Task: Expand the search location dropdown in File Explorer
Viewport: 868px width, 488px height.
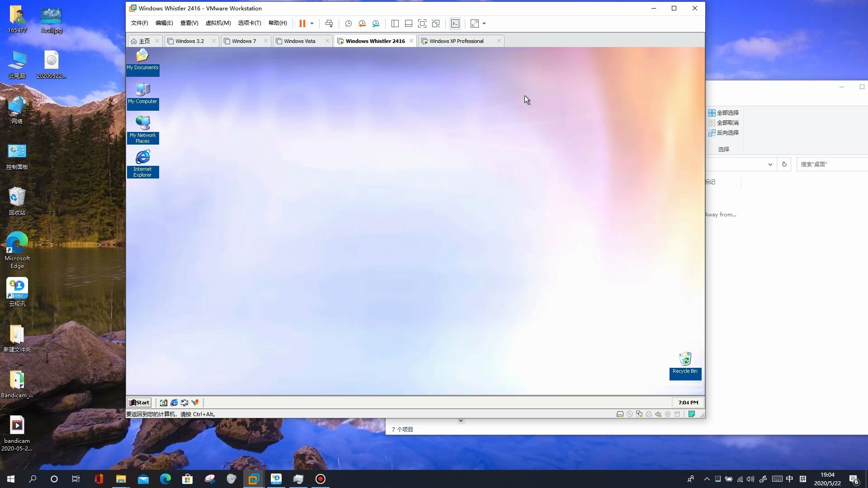Action: (x=770, y=164)
